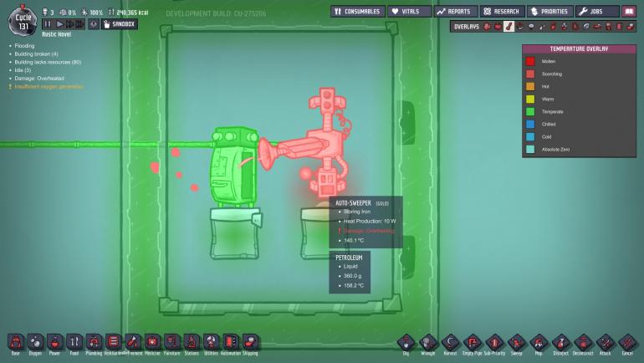Image resolution: width=644 pixels, height=363 pixels.
Task: Open the Food build category
Action: coord(74,342)
